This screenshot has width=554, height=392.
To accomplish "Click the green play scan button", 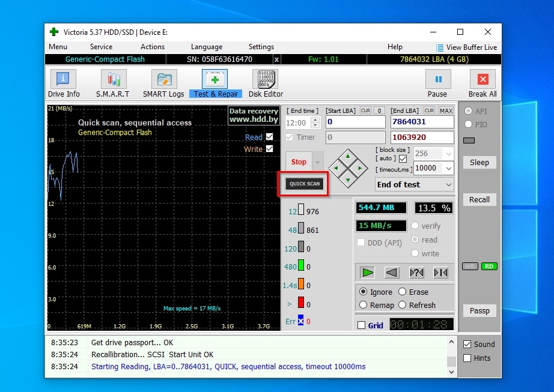I will 368,273.
